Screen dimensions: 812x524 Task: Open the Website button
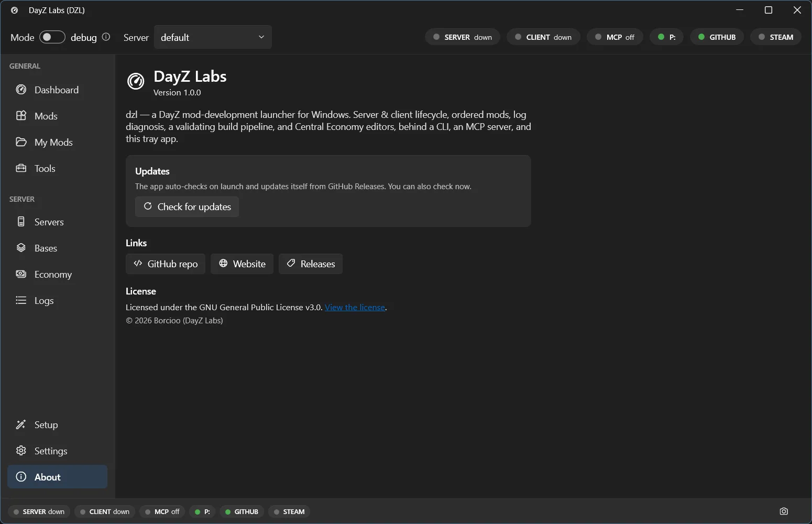[x=242, y=264]
